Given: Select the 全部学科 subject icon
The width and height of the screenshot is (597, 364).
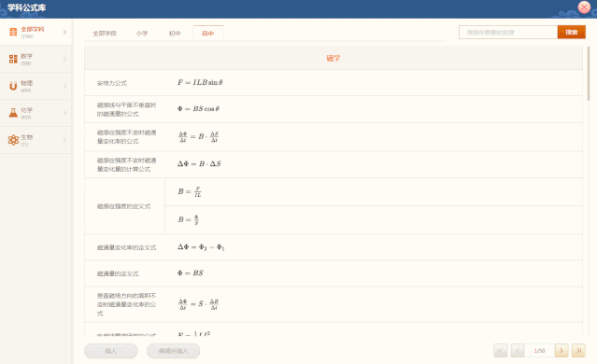Looking at the screenshot, I should [13, 32].
